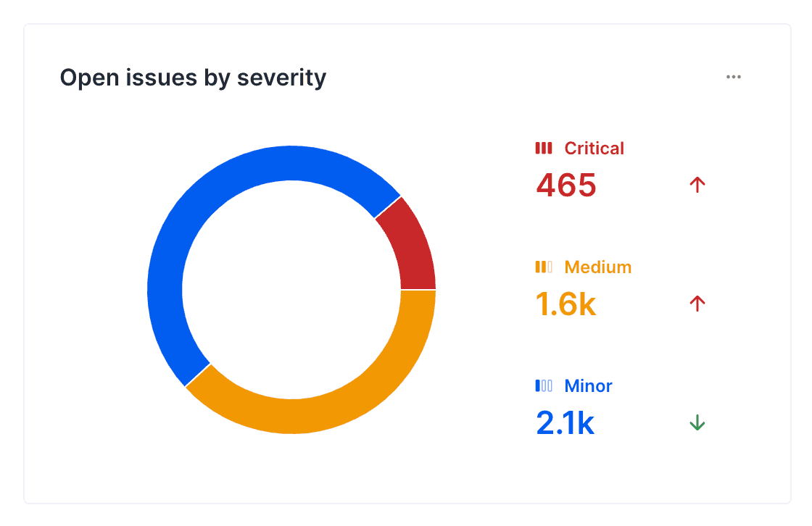
Task: Select the red upward trend arrow beside 465
Action: (697, 185)
